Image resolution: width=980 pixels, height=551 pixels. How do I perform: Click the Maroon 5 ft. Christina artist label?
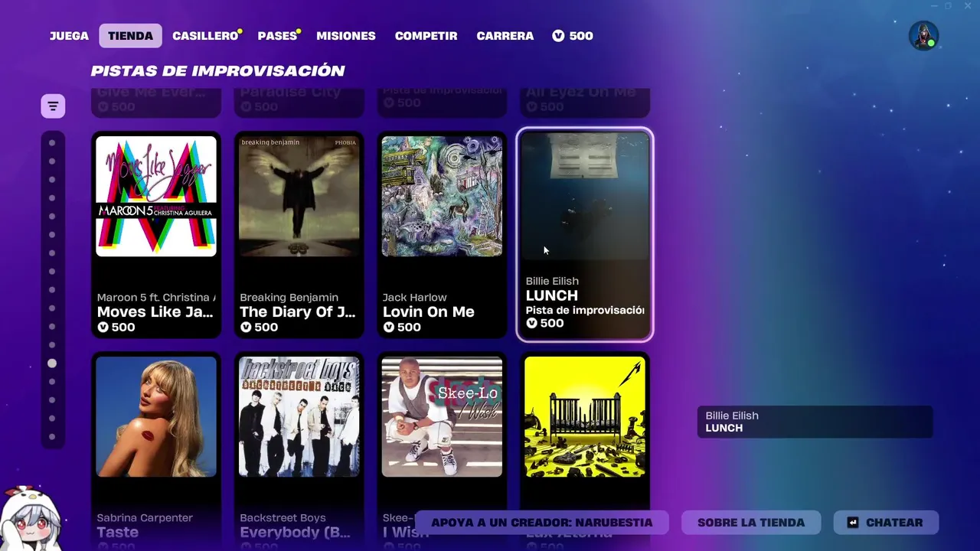(156, 297)
